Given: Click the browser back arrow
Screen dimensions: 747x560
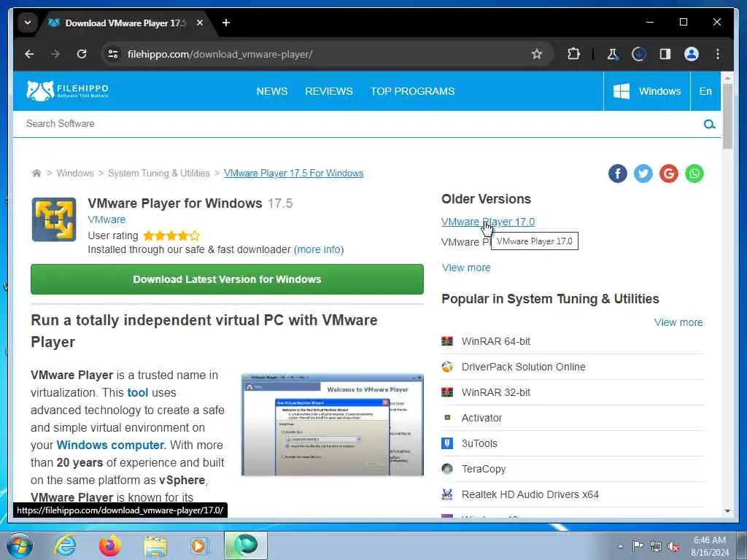Looking at the screenshot, I should [x=29, y=54].
